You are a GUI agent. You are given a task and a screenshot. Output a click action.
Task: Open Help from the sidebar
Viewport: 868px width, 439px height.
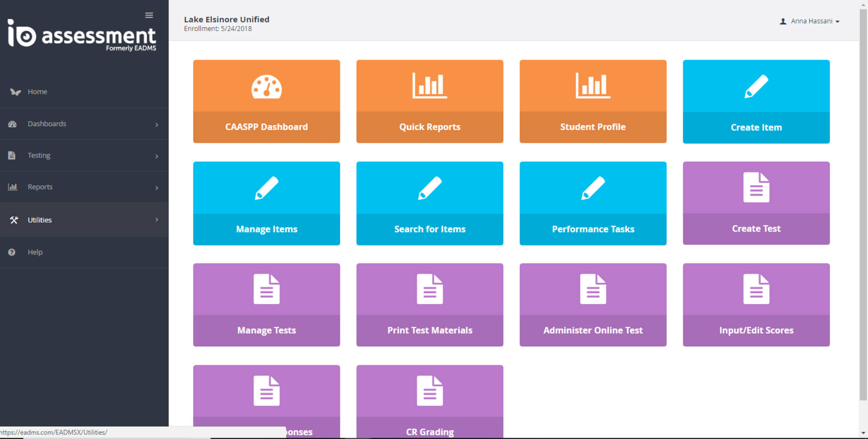(x=35, y=252)
